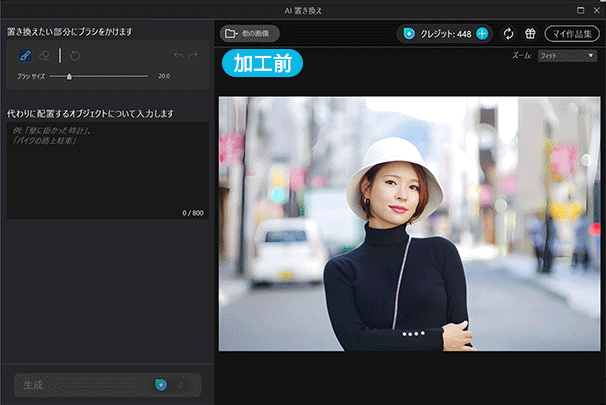Open another image with folder button

click(x=250, y=34)
